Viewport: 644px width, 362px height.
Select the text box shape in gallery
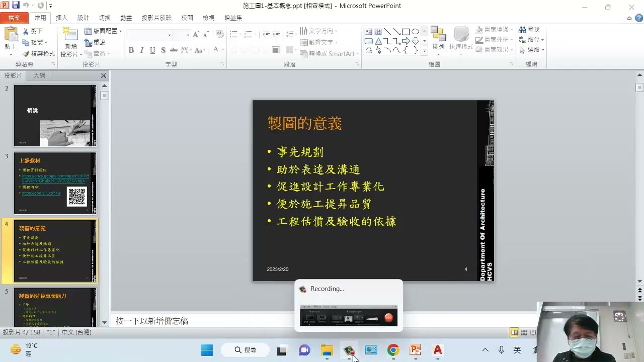pyautogui.click(x=369, y=32)
